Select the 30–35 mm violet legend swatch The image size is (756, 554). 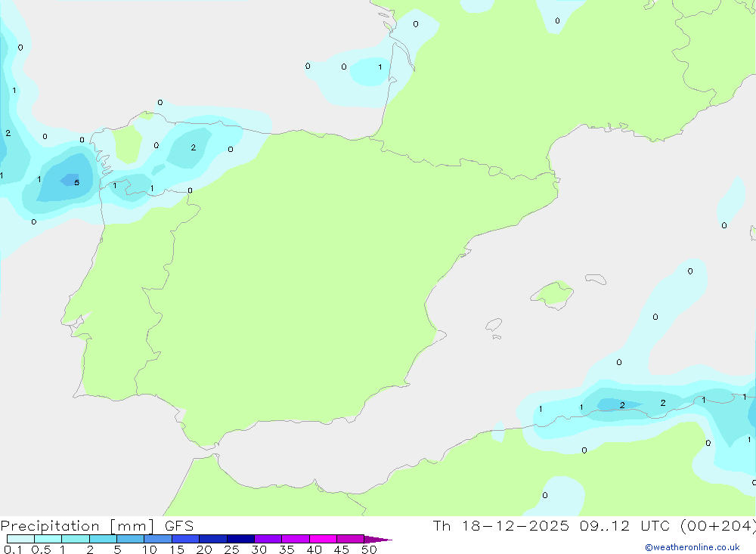268,539
